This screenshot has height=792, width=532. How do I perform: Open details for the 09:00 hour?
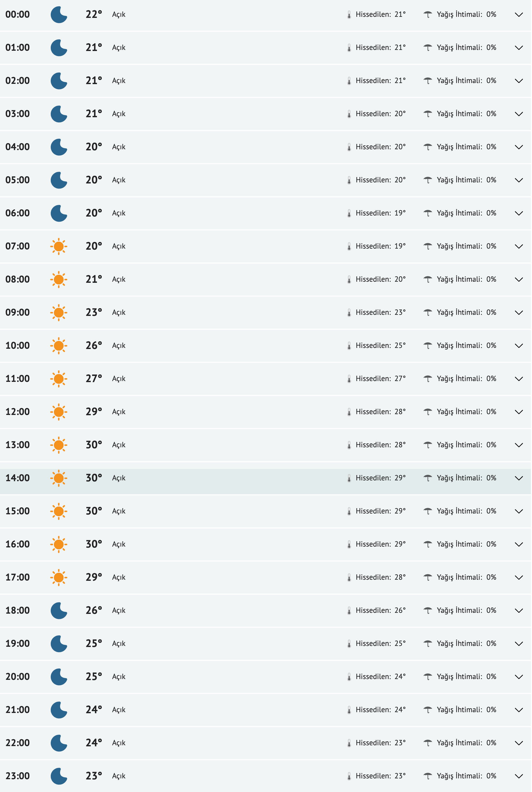click(519, 313)
